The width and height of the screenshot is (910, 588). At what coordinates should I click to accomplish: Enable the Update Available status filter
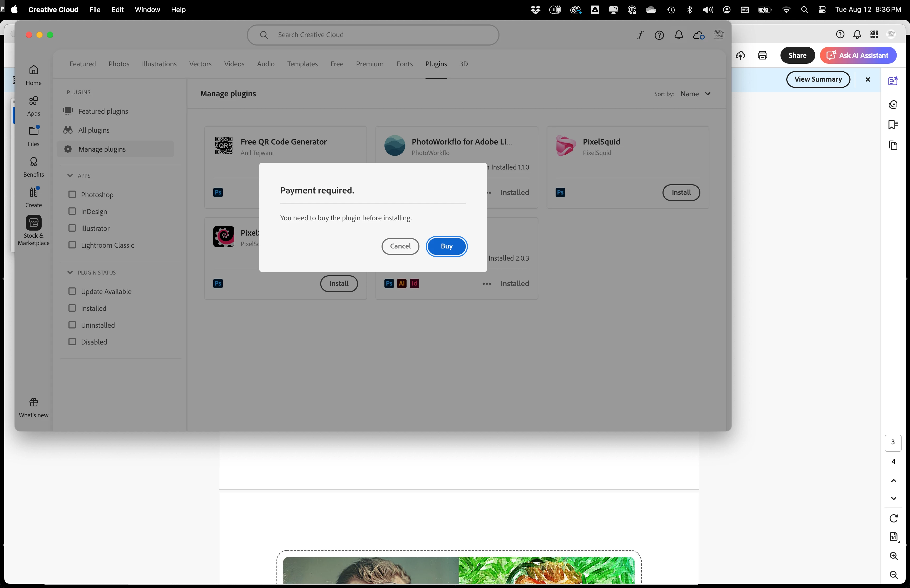[x=72, y=291]
